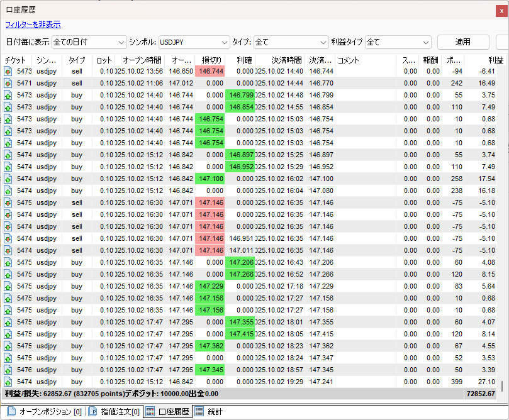
Task: Click the buy icon on the 3.75 profit row
Action: tap(8, 95)
